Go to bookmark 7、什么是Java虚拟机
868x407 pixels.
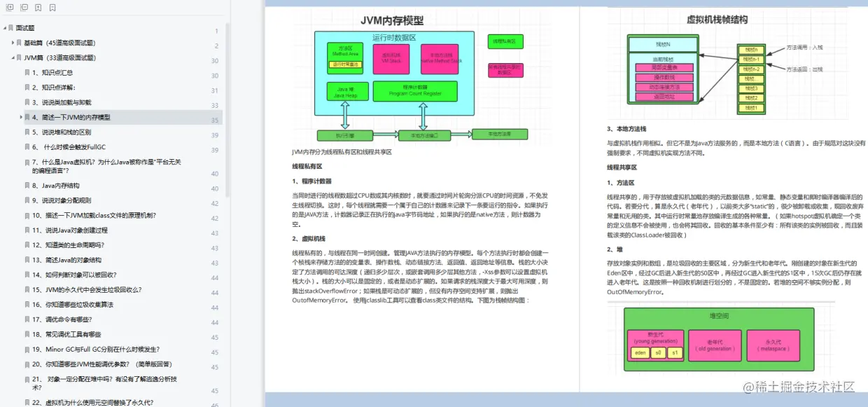point(106,166)
